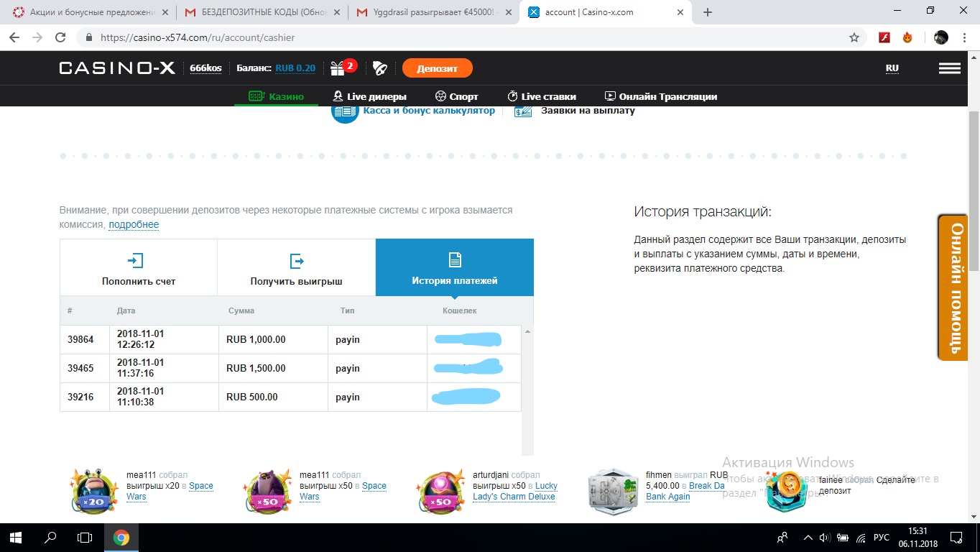Click transaction number 39216

[80, 397]
